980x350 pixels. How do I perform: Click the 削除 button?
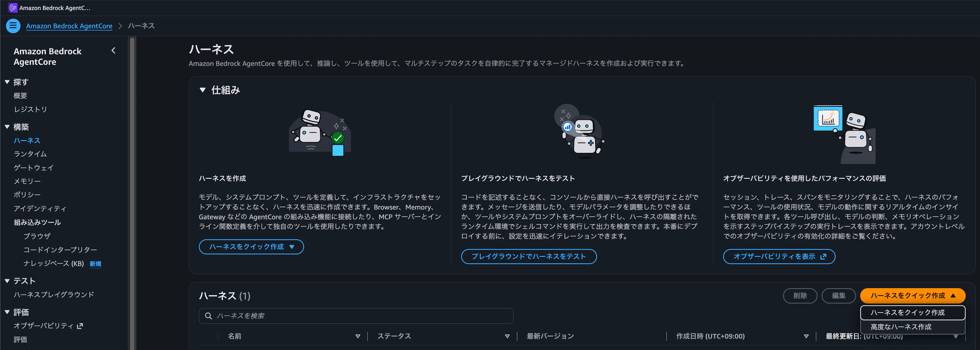click(800, 295)
